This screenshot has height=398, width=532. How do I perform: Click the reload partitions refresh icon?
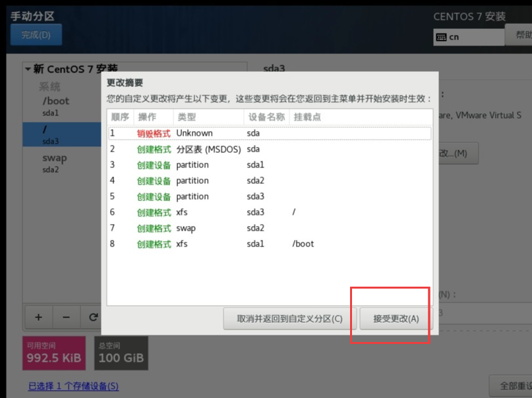92,318
